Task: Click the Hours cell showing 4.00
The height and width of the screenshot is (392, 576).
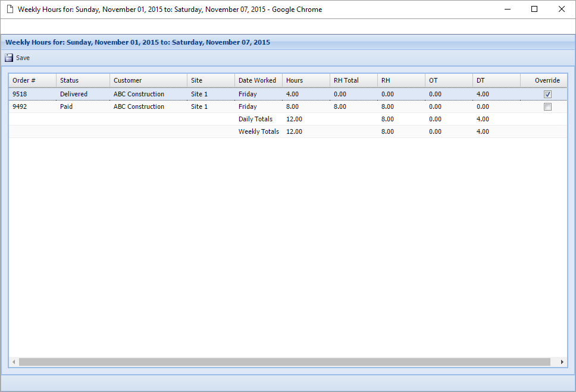Action: click(x=293, y=94)
